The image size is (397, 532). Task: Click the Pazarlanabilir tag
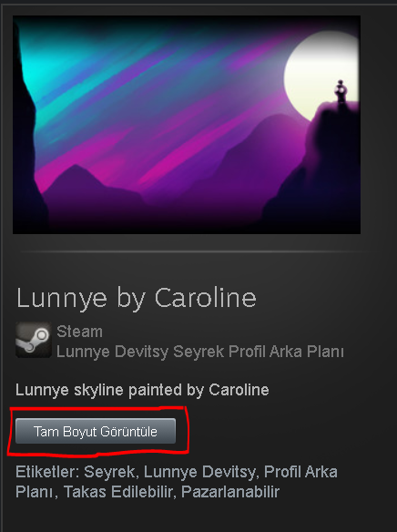click(x=230, y=492)
